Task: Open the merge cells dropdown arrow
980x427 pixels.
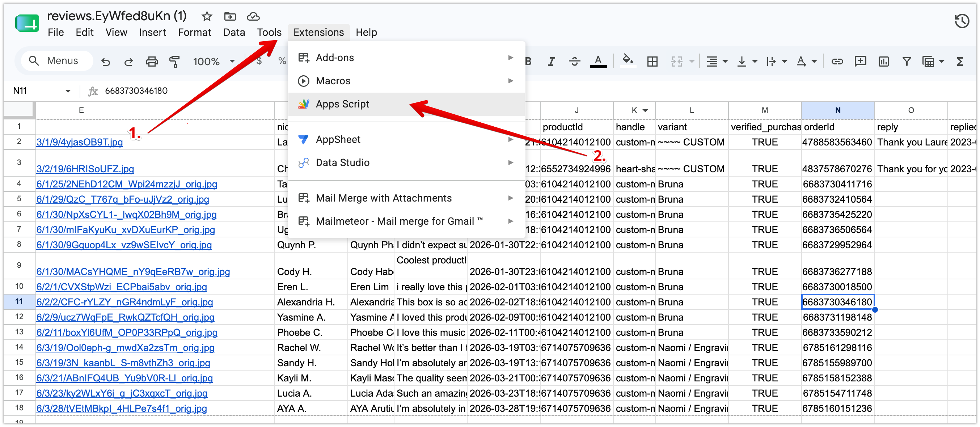Action: (692, 61)
